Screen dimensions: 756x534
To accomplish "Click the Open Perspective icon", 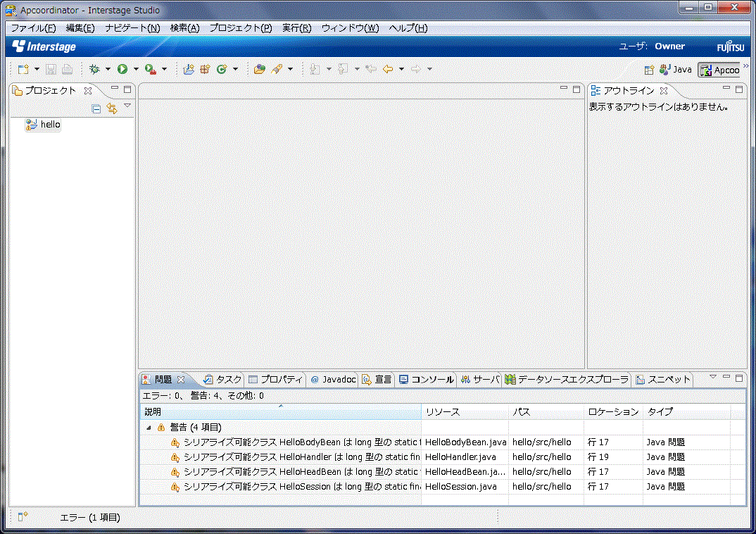I will click(x=649, y=70).
